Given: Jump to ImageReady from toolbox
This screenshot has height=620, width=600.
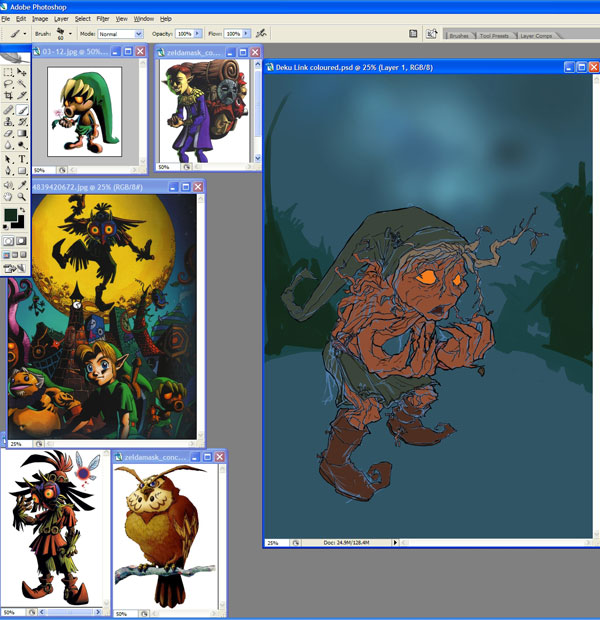Looking at the screenshot, I should [x=15, y=269].
